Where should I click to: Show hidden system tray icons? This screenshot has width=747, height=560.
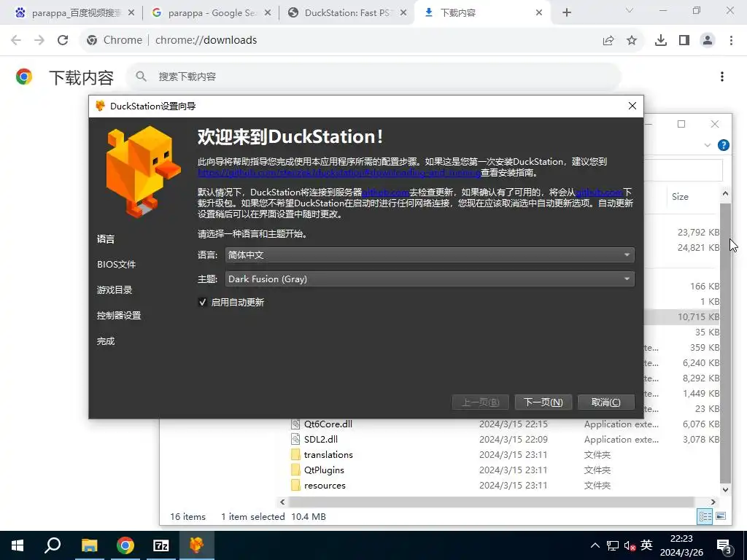point(595,545)
